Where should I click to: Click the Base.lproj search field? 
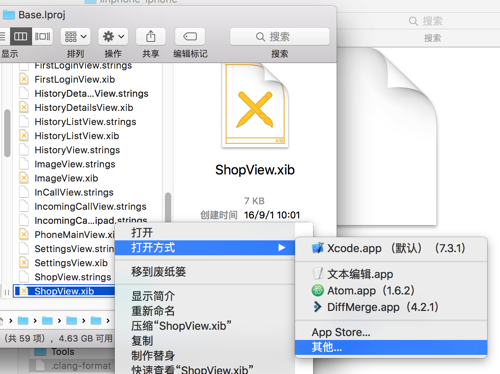(279, 37)
